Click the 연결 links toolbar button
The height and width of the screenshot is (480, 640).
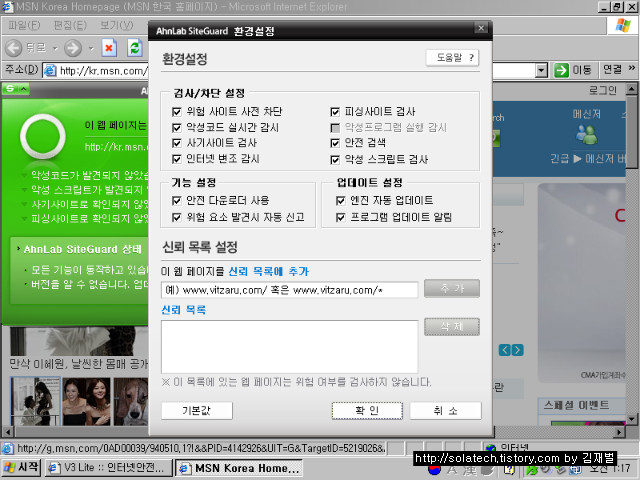click(x=612, y=69)
